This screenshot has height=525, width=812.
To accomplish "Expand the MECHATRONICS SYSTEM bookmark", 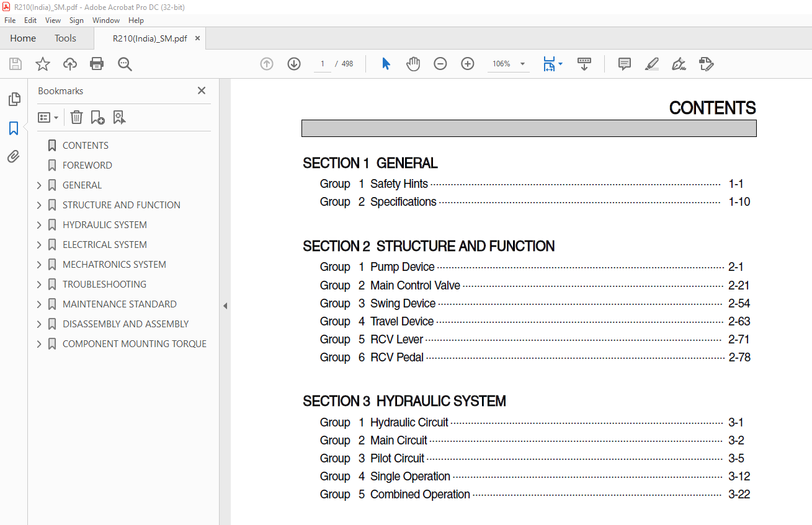I will [x=40, y=265].
